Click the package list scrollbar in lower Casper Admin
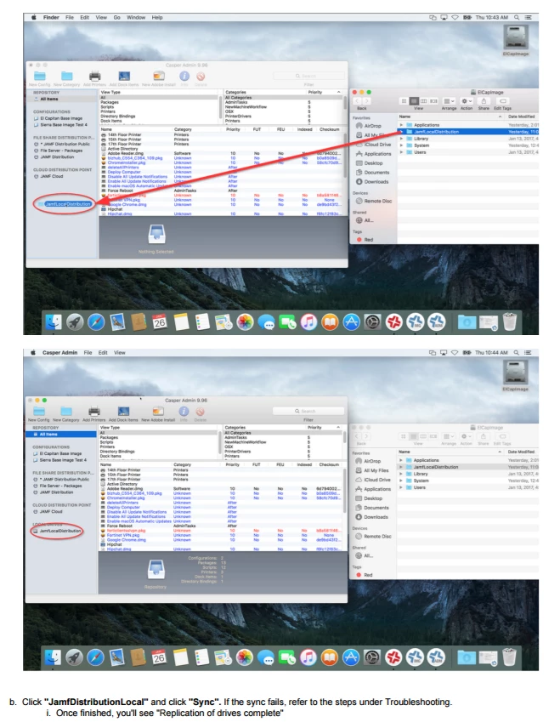This screenshot has height=728, width=560. click(345, 490)
